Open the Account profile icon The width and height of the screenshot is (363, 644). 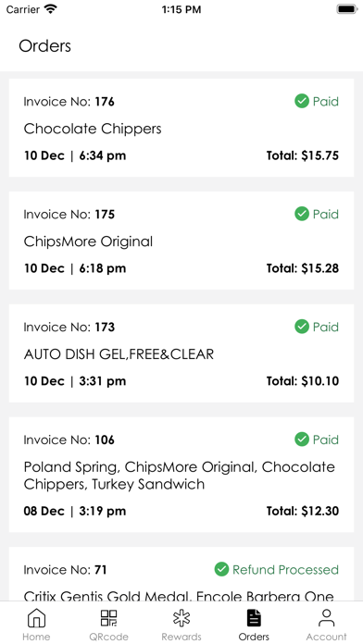326,618
